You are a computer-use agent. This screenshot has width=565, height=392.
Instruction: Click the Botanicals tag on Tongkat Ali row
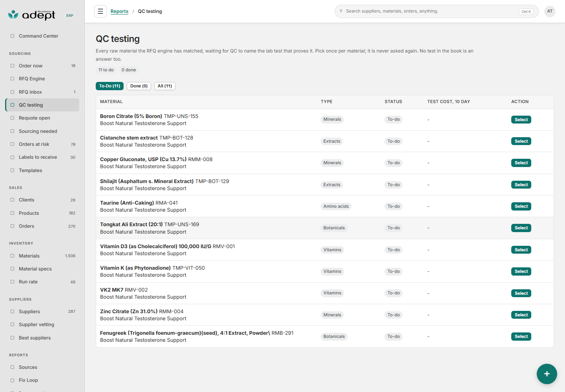(334, 228)
